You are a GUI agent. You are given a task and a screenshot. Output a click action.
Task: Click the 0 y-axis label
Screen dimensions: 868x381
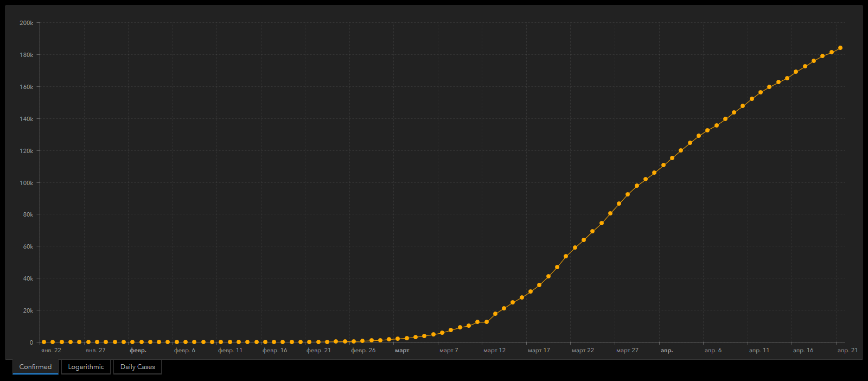click(31, 342)
